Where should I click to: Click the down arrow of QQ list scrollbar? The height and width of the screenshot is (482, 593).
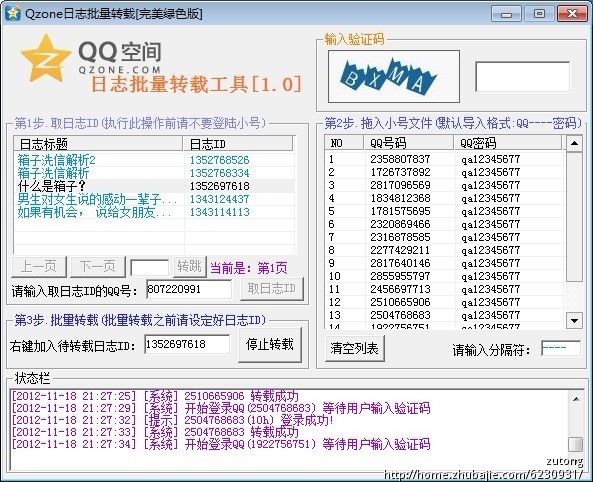coord(574,321)
